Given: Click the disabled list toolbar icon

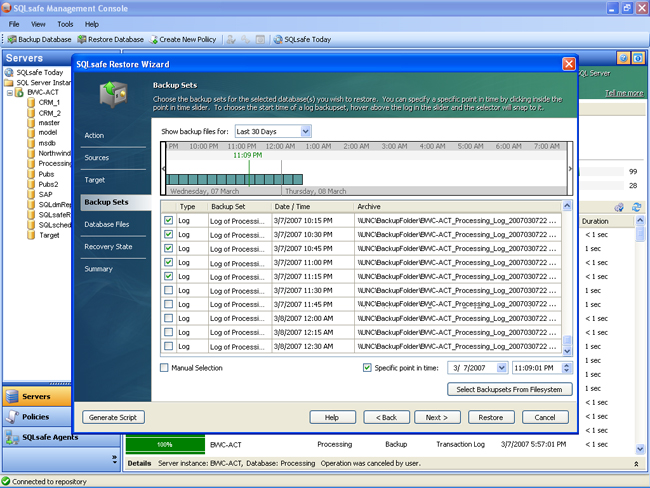Looking at the screenshot, I should point(260,39).
